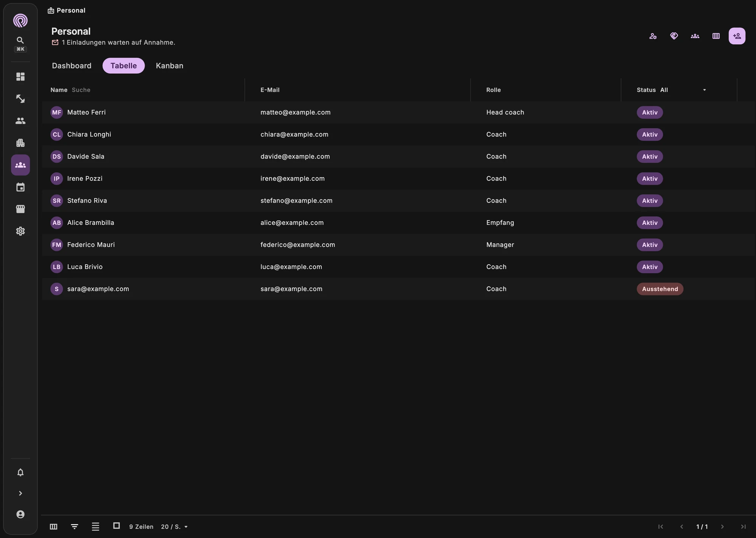756x538 pixels.
Task: Open the dashboard grid icon in the sidebar
Action: pos(20,77)
